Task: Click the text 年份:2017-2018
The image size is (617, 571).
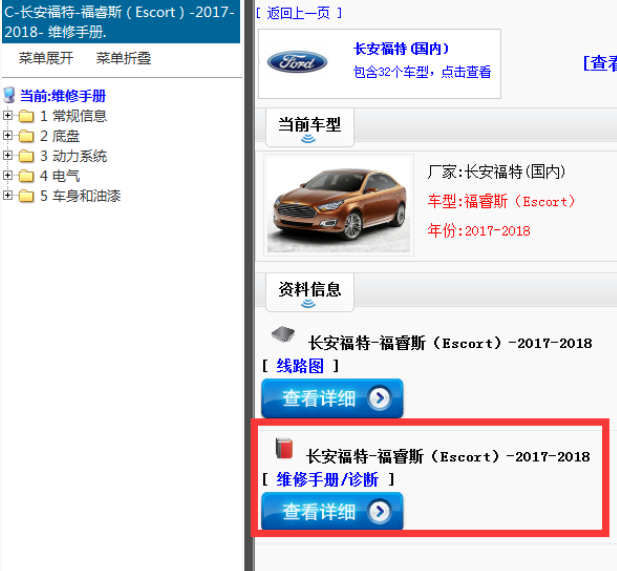Action: tap(479, 231)
